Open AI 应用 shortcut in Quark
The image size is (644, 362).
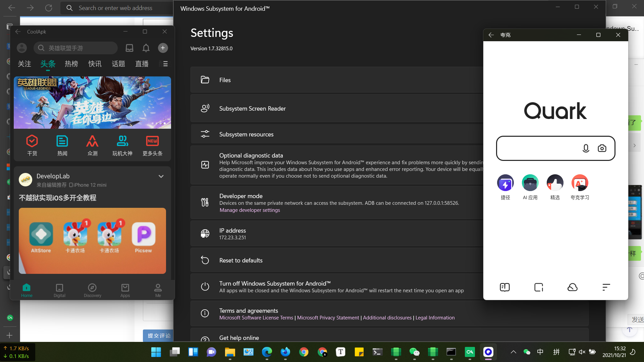click(x=530, y=187)
